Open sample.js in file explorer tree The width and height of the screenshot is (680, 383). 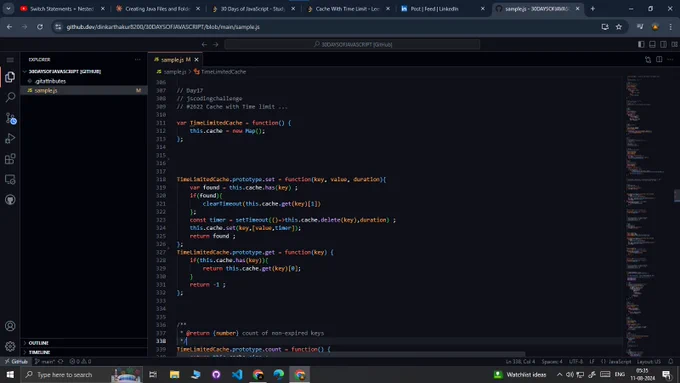84,90
